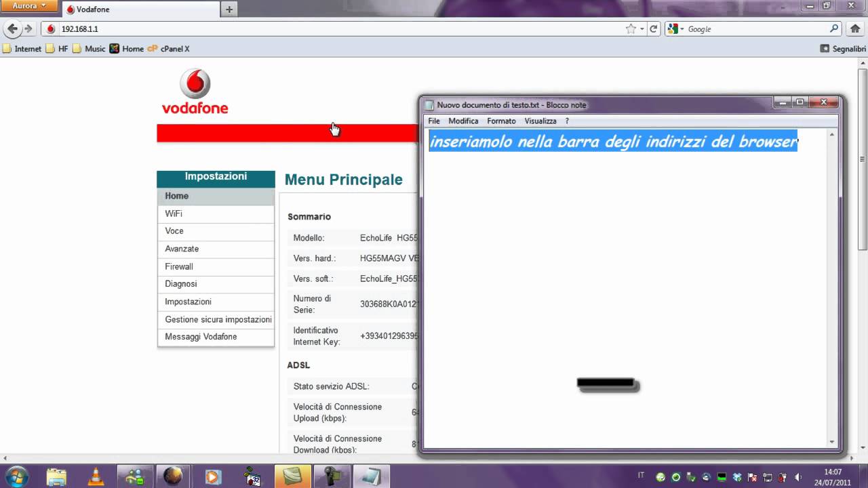868x488 pixels.
Task: Open the Modifica menu in Notepad
Action: (463, 121)
